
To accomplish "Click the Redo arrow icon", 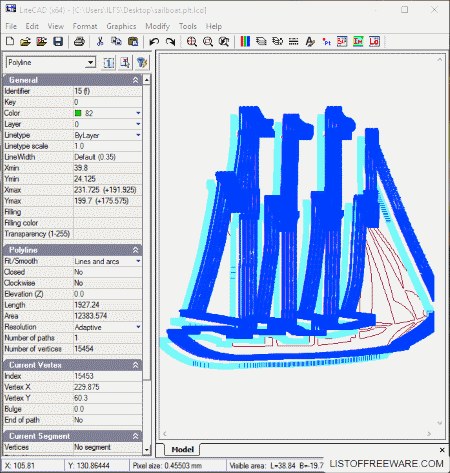I will pyautogui.click(x=171, y=42).
